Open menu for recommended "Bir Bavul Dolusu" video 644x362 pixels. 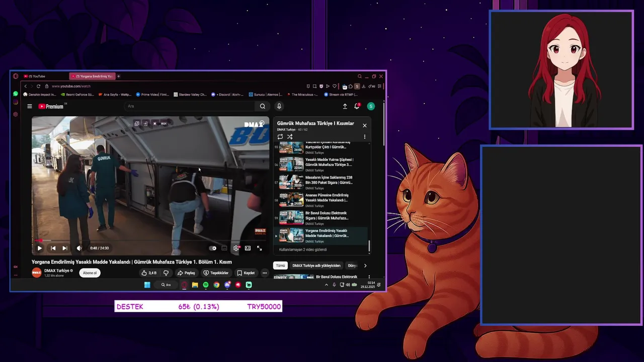click(x=369, y=277)
